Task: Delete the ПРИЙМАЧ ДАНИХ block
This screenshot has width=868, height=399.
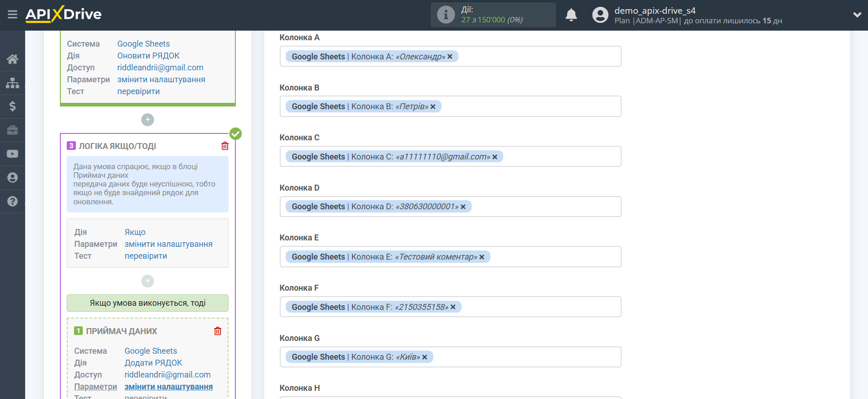Action: coord(218,331)
